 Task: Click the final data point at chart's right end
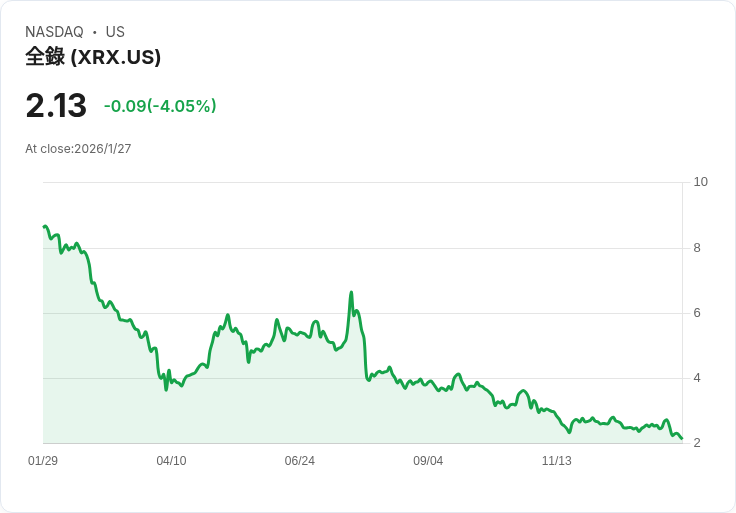coord(681,438)
